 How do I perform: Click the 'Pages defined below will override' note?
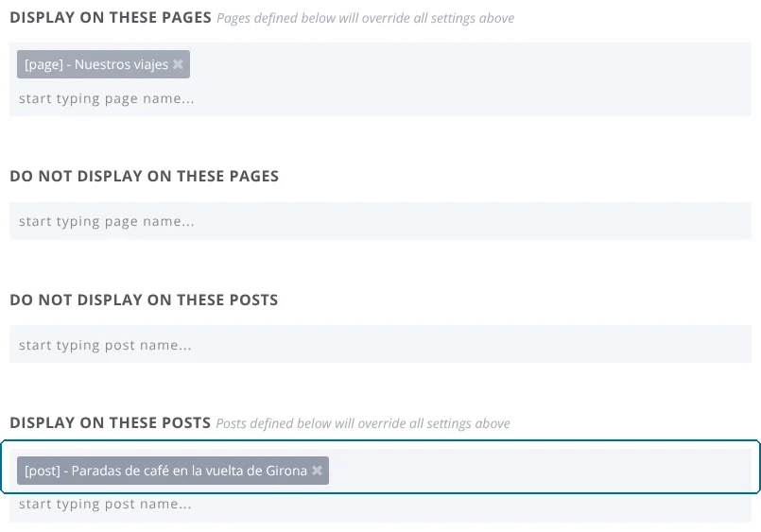coord(366,19)
